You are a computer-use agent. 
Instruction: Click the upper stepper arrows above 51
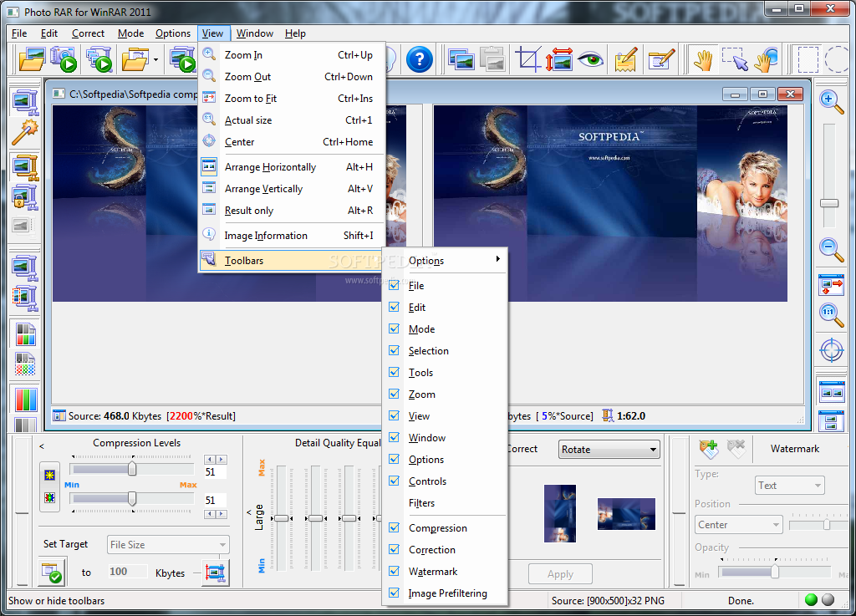pos(216,460)
